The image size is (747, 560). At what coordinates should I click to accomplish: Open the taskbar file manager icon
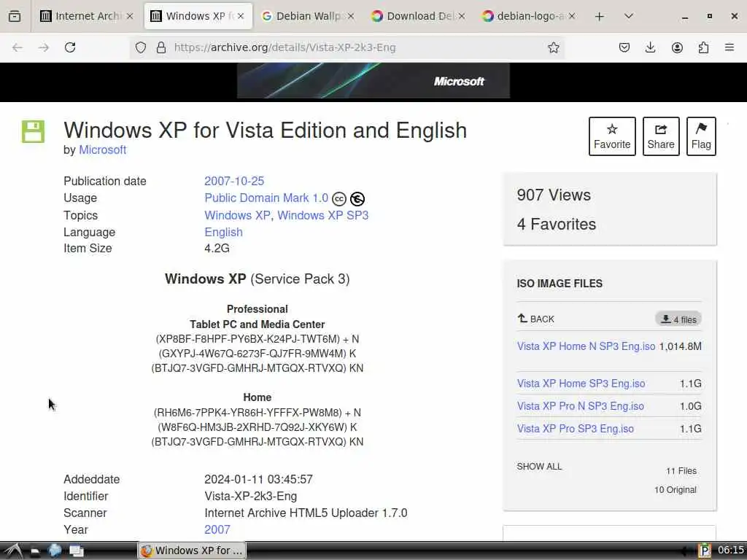(34, 551)
